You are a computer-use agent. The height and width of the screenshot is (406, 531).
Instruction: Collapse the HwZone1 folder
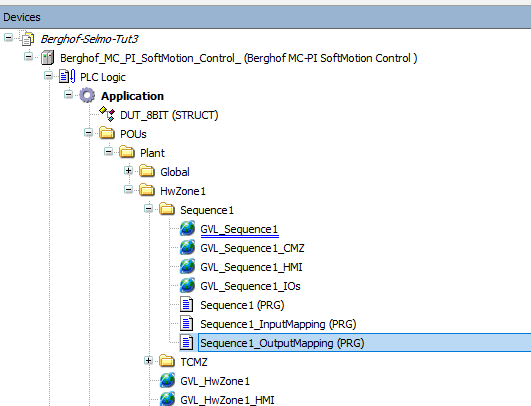(128, 190)
